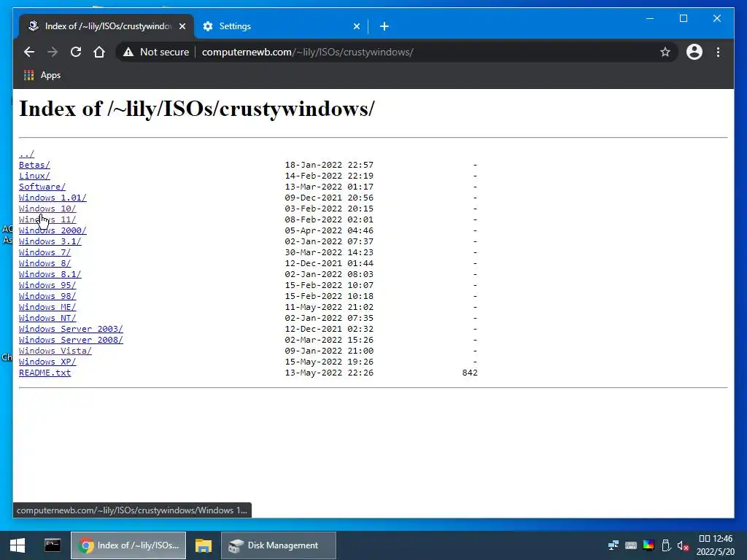The width and height of the screenshot is (747, 560).
Task: Open the Windows 95/ folder link
Action: click(47, 285)
